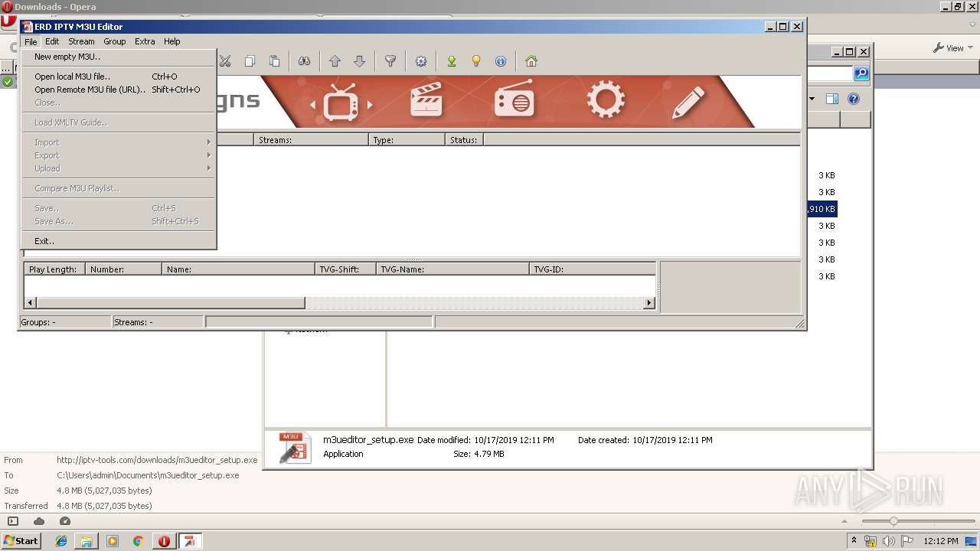Open the Group menu
The image size is (980, 551).
click(115, 41)
